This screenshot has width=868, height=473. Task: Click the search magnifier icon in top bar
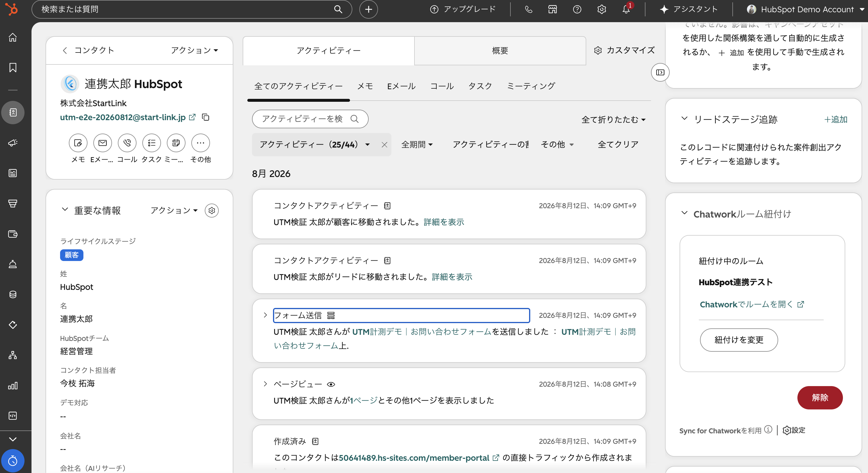338,9
